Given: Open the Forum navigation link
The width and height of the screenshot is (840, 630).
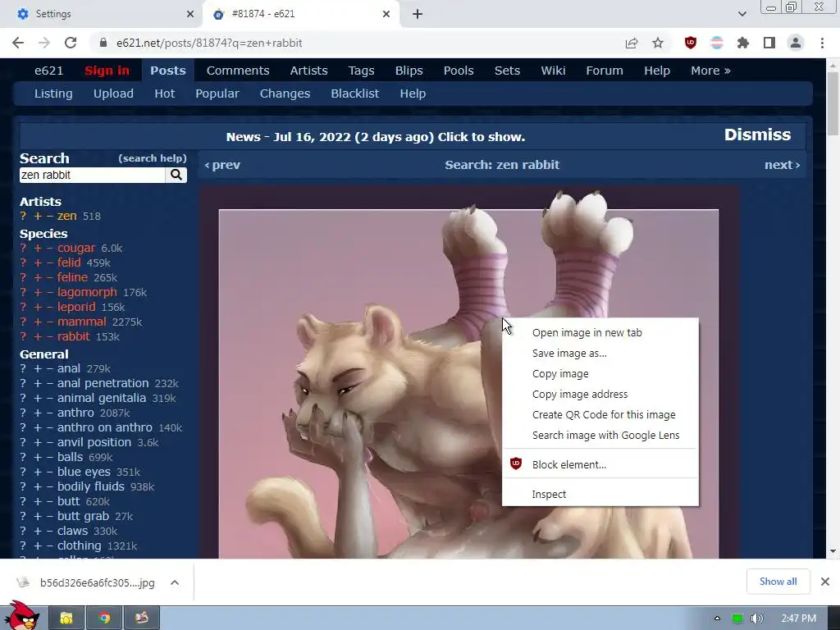Looking at the screenshot, I should click(x=605, y=71).
